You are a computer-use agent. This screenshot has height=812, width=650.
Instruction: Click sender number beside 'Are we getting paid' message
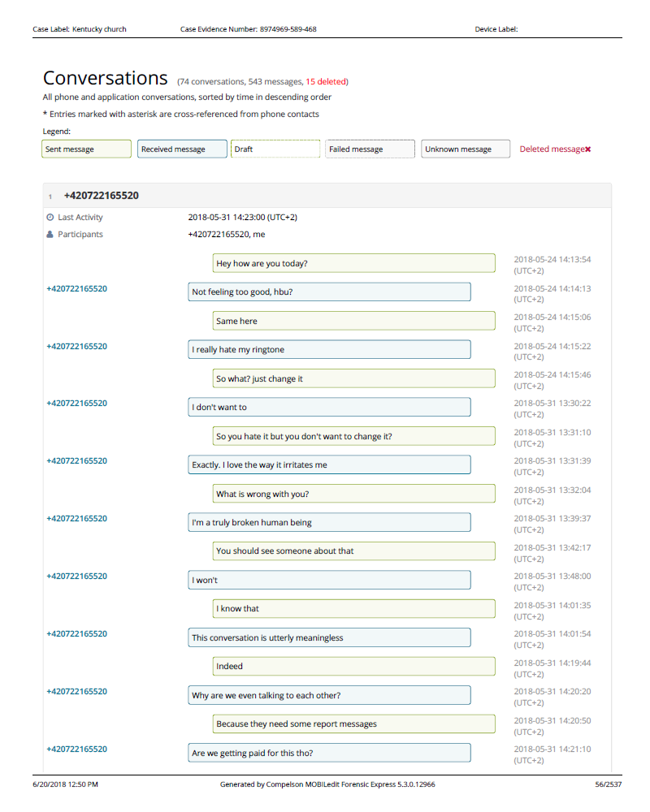coord(76,749)
